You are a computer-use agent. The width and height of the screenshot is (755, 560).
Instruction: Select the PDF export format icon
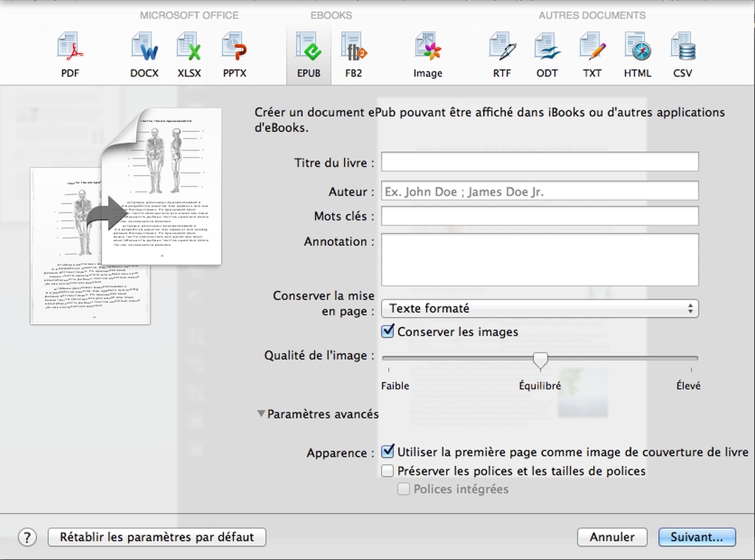pyautogui.click(x=70, y=54)
